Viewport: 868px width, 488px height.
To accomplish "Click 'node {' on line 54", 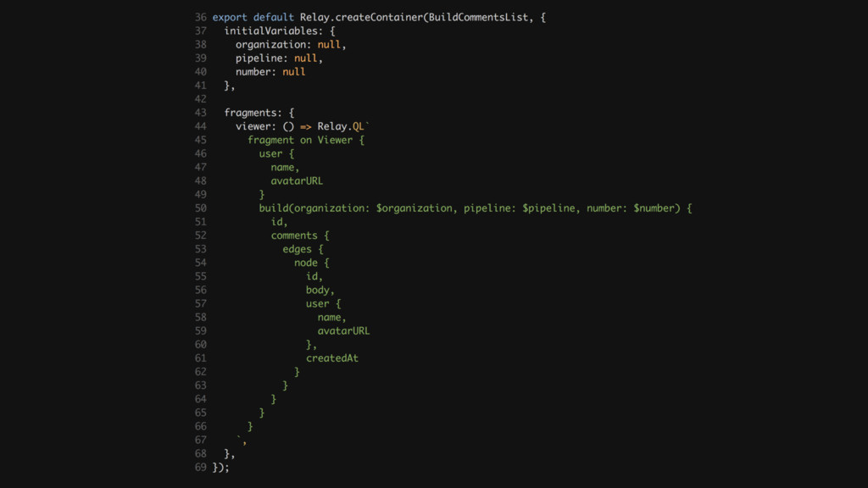I will [311, 263].
